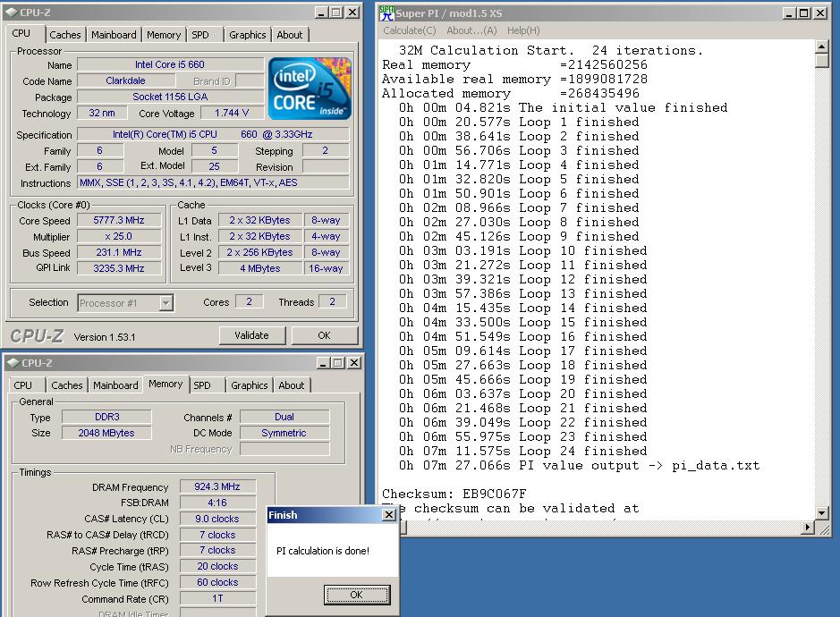This screenshot has height=617, width=840.
Task: Click the DRAM Frequency value '924.3 MHz'
Action: pos(217,486)
